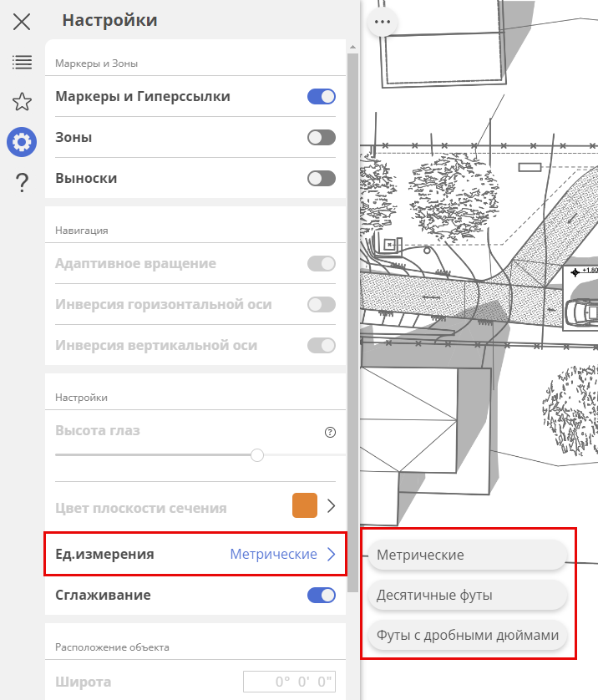Screen dimensions: 598x700
Task: Toggle Инверсия вертикальной оси switch
Action: [x=322, y=345]
